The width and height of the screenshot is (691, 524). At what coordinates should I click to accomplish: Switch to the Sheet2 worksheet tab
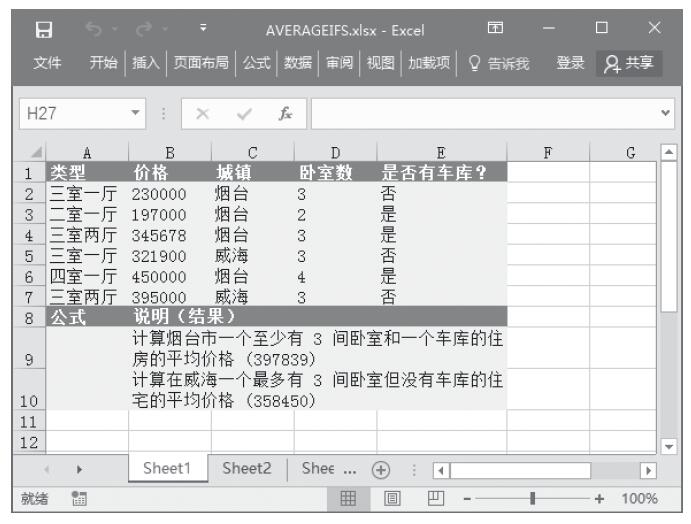pos(248,468)
